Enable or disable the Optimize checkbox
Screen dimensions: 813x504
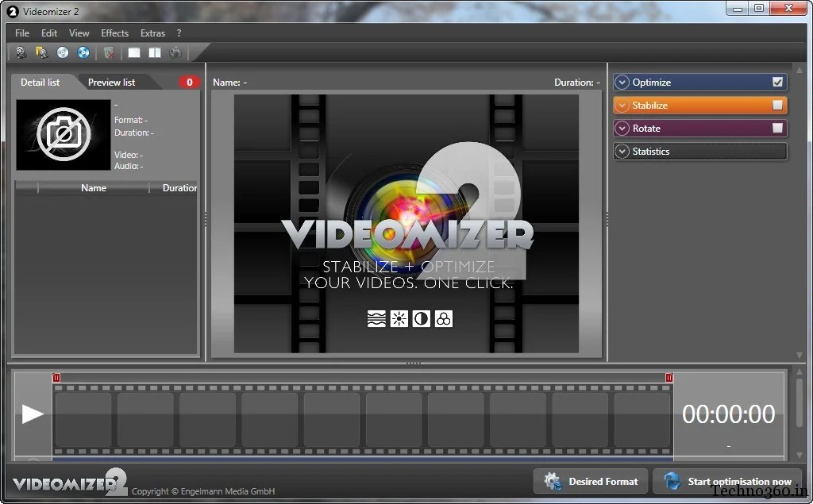(x=777, y=82)
